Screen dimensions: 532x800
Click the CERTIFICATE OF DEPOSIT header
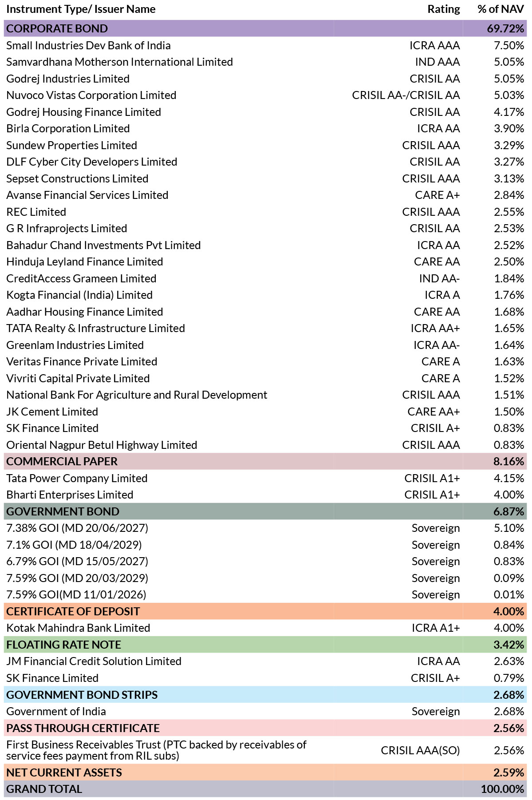click(x=265, y=611)
